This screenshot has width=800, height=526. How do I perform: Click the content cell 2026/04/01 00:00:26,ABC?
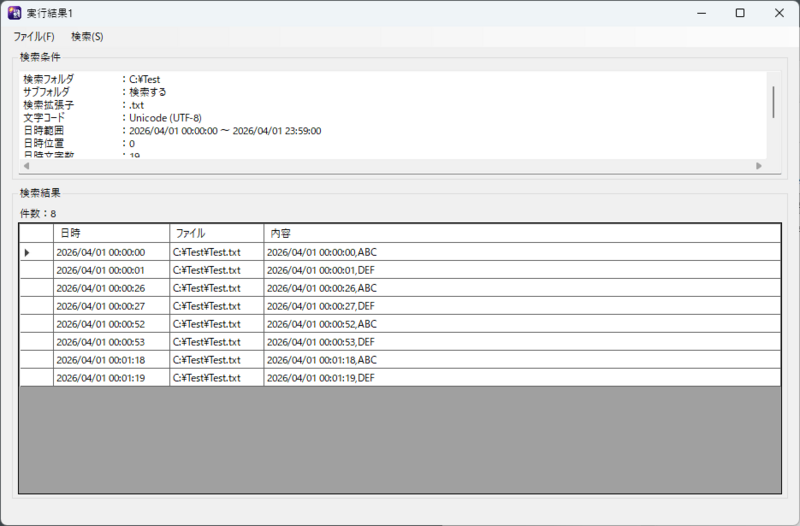[x=522, y=288]
